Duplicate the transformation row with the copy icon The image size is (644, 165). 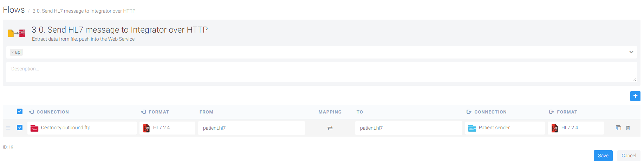(x=618, y=128)
